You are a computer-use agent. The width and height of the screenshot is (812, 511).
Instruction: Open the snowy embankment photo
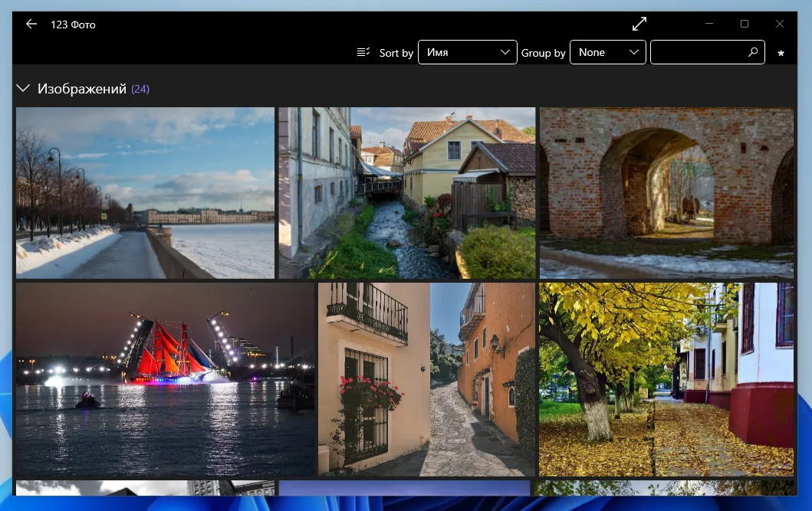(145, 192)
